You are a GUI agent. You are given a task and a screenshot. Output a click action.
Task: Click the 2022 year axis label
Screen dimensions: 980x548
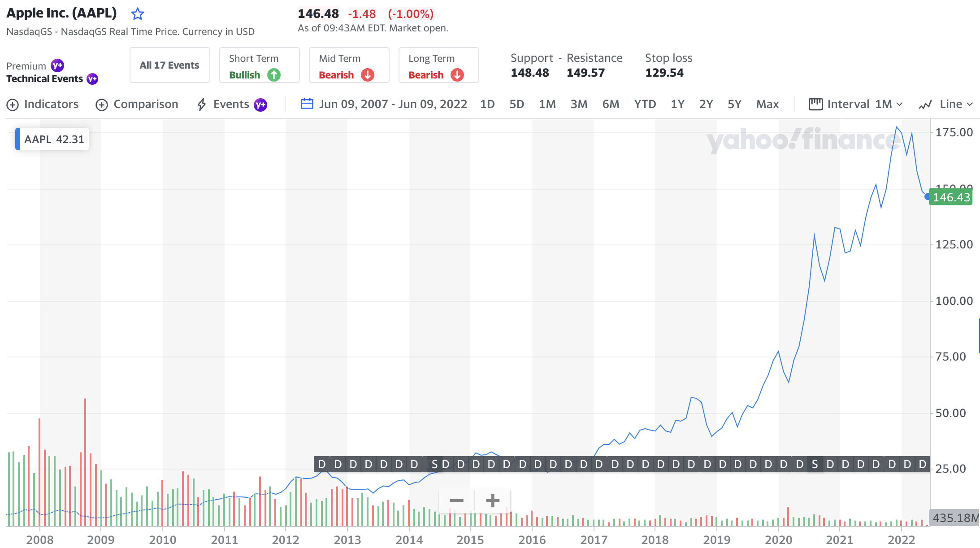point(902,540)
